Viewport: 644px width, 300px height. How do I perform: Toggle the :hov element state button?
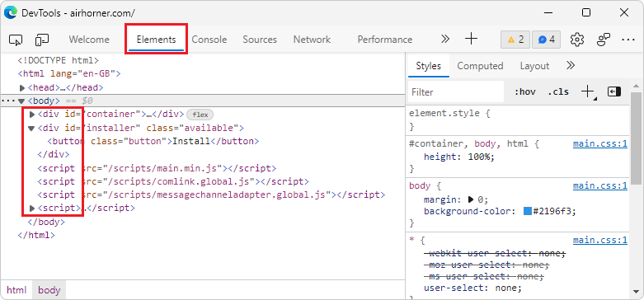[525, 92]
